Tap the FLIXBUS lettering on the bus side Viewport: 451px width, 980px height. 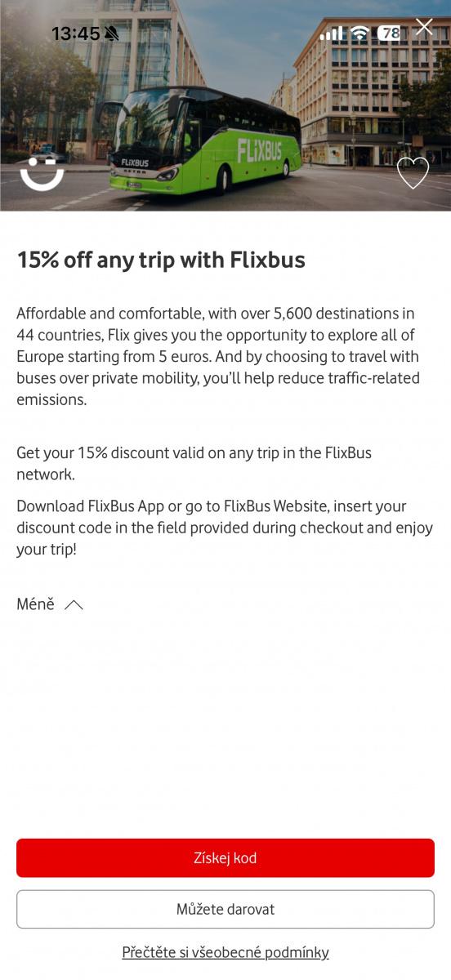click(x=258, y=149)
